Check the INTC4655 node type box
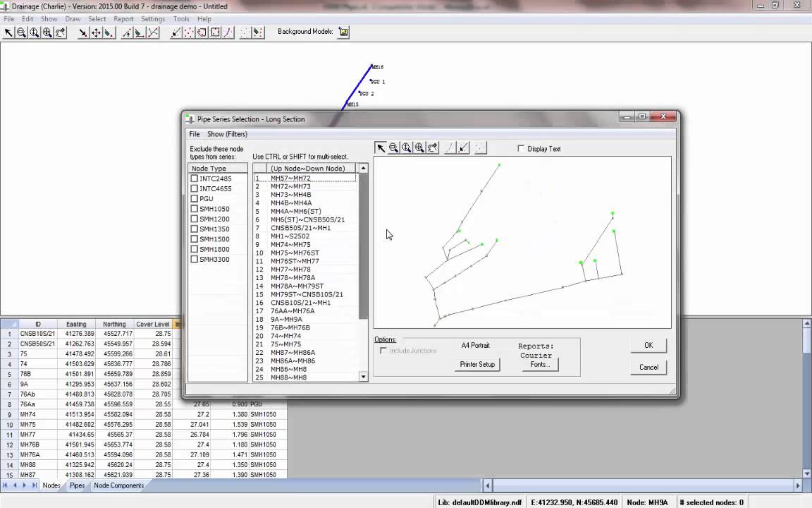 195,188
